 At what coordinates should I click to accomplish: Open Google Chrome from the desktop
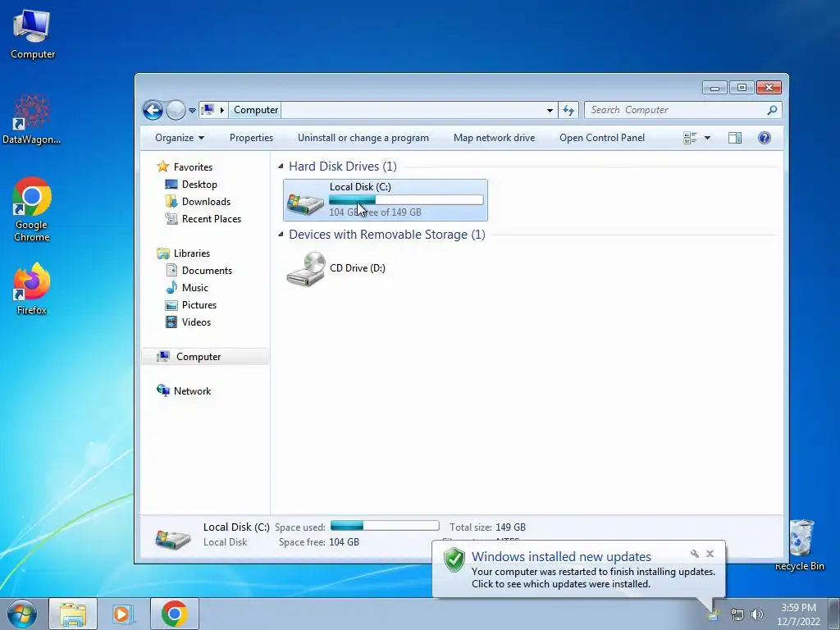tap(32, 209)
